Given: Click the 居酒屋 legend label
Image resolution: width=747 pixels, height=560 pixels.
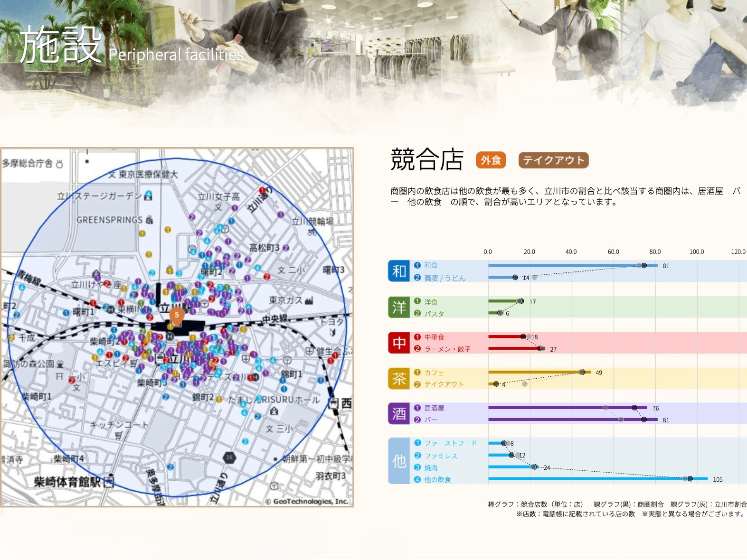Looking at the screenshot, I should (434, 408).
